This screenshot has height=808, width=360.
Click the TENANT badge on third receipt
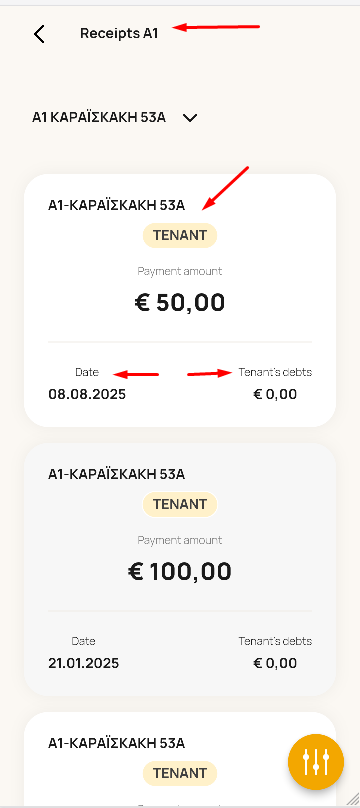tap(180, 773)
